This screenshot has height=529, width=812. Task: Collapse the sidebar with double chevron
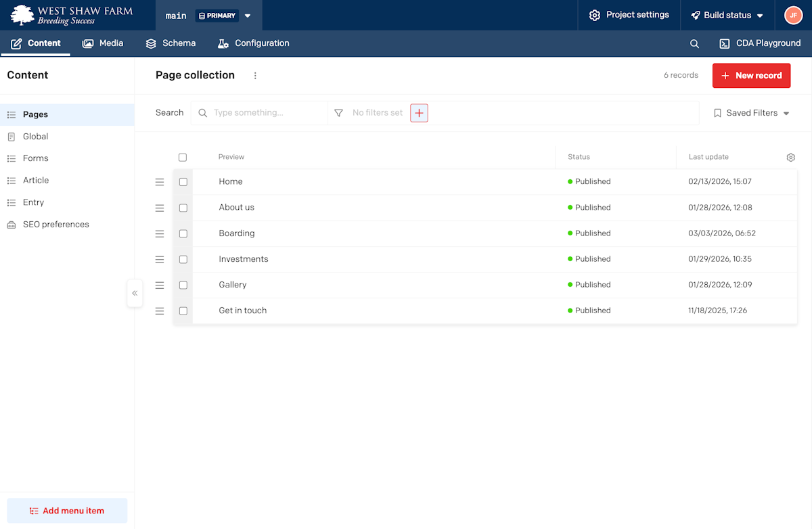135,293
